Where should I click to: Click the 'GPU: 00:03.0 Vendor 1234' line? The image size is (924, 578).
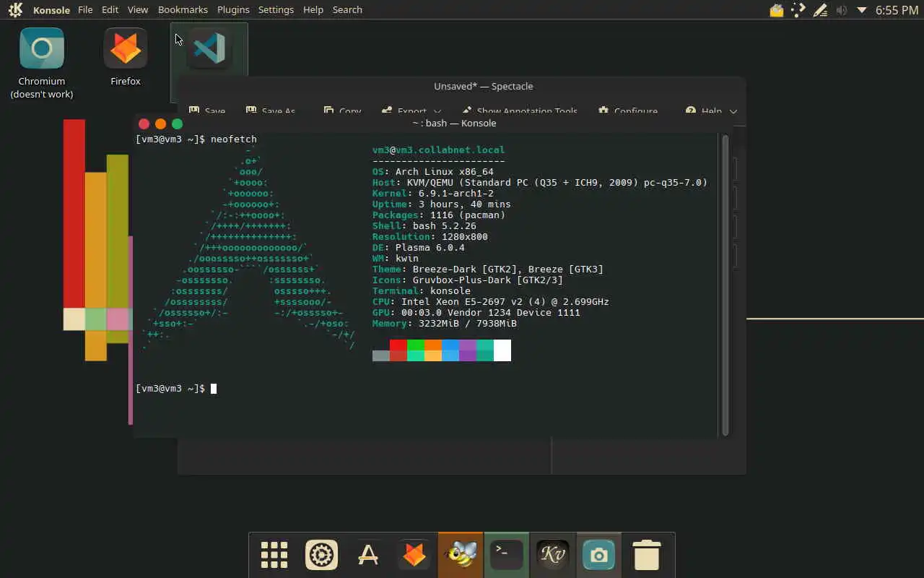[x=476, y=312]
